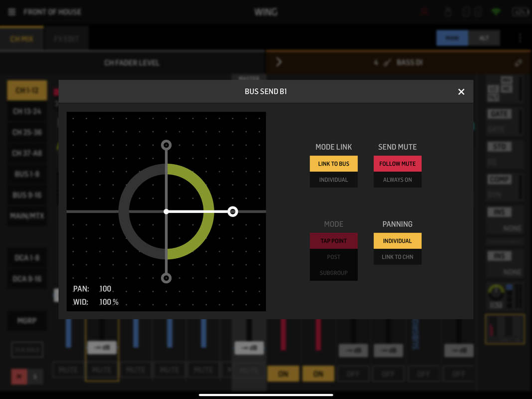The width and height of the screenshot is (532, 399).
Task: Click the edit pencil icon in channel header
Action: point(518,62)
